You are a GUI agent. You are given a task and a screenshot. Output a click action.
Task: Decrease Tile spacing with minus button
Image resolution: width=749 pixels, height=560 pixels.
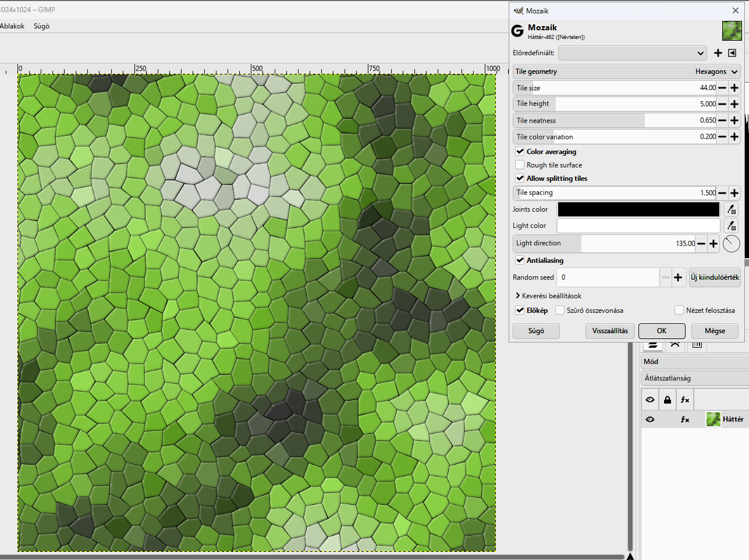pyautogui.click(x=722, y=193)
